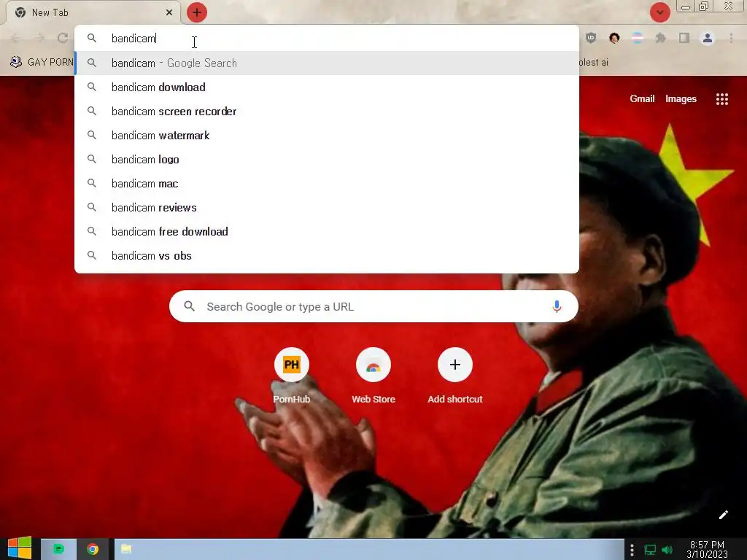Open the Extensions puzzle-piece menu
Viewport: 747px width, 560px height.
(661, 38)
